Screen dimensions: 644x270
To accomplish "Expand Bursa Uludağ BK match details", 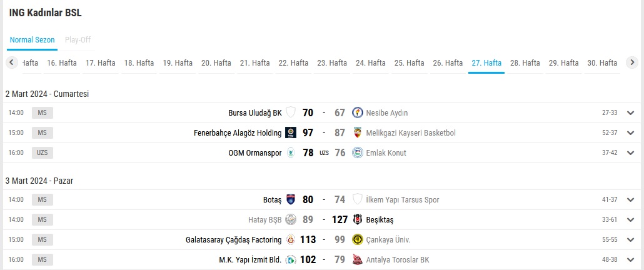I will click(631, 113).
